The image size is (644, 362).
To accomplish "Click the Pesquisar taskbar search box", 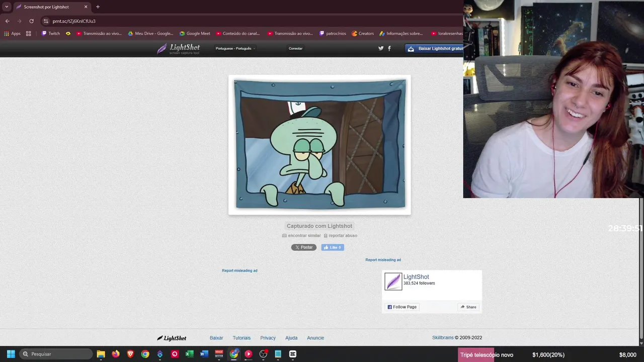I will tap(56, 354).
